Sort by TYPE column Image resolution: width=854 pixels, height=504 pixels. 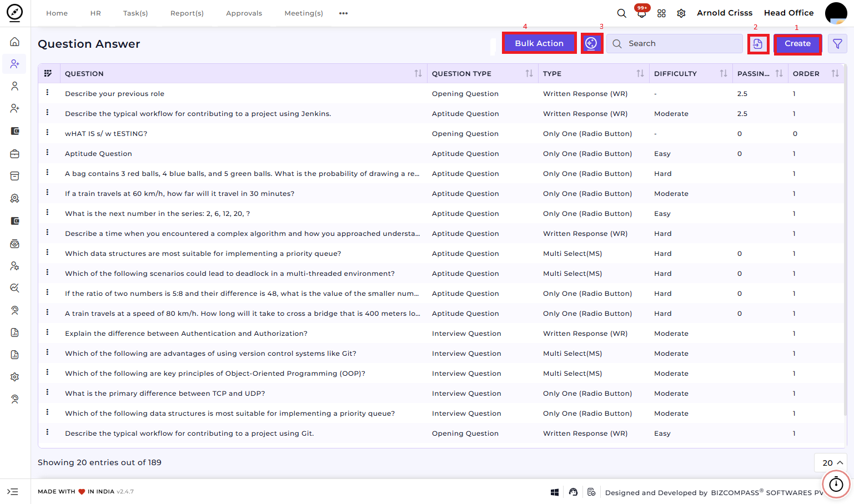pyautogui.click(x=640, y=73)
